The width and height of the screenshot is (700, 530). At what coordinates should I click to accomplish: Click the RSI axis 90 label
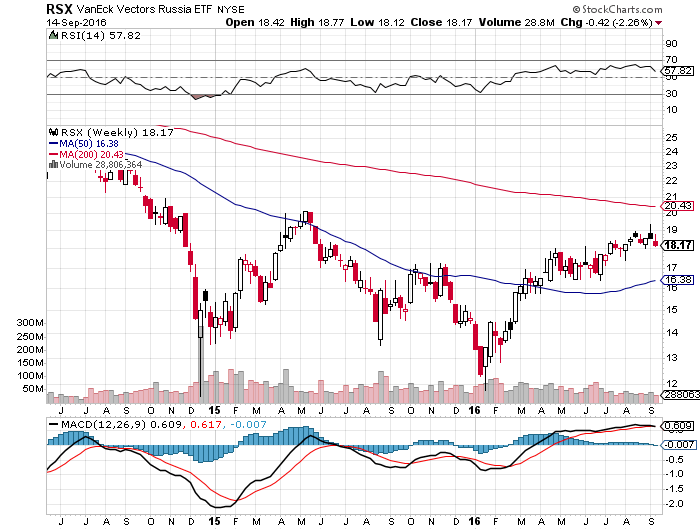(671, 44)
